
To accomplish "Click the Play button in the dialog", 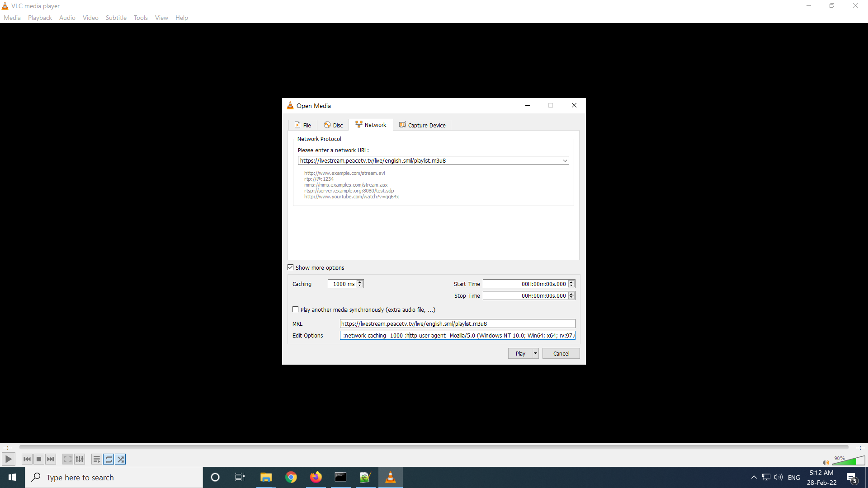I will 520,353.
